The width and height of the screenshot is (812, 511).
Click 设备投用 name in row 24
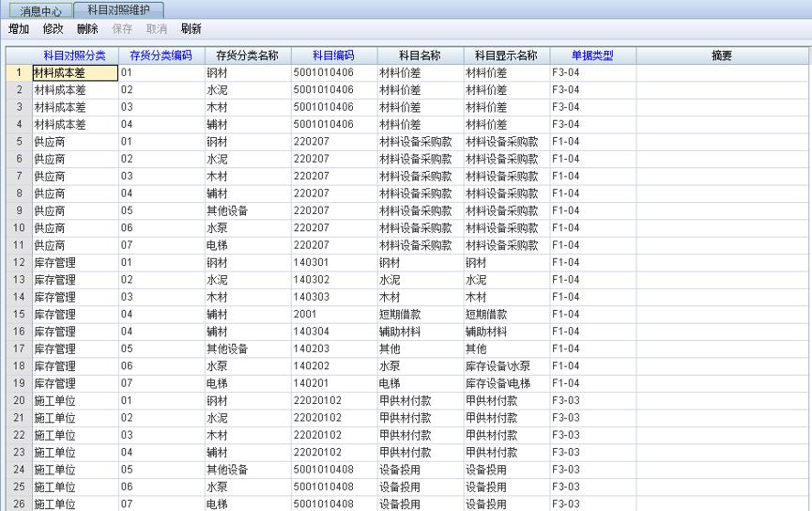pos(420,470)
